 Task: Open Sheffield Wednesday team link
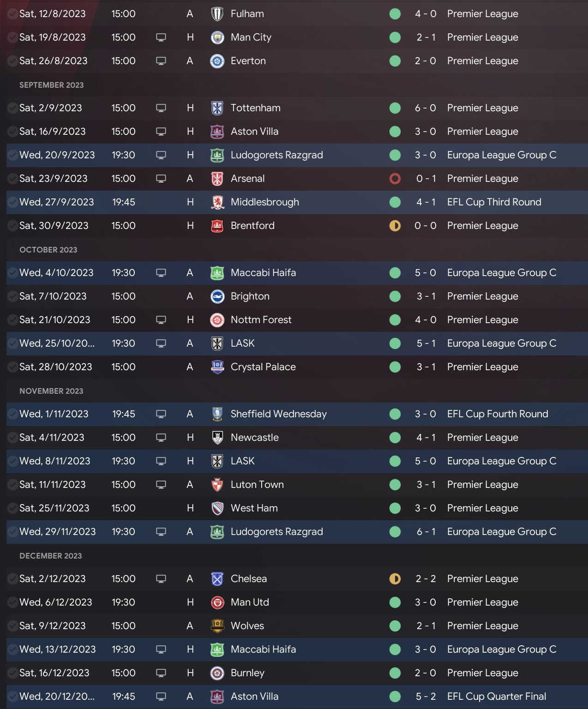[x=278, y=414]
